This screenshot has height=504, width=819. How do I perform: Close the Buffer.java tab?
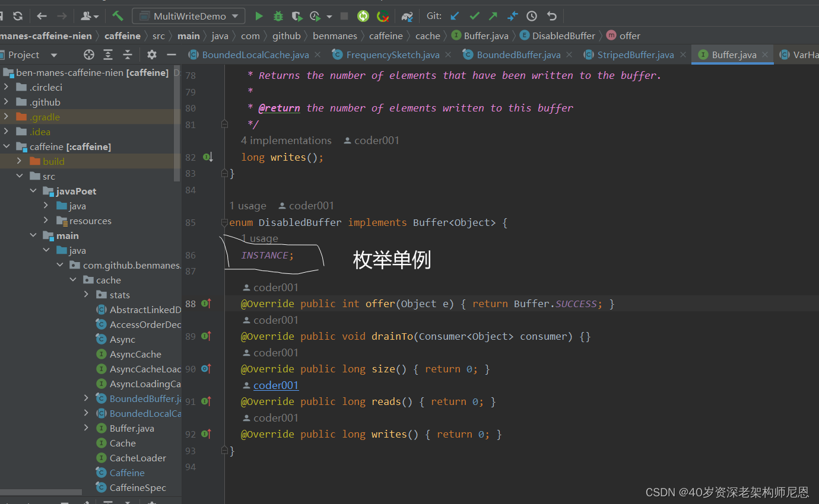coord(765,55)
